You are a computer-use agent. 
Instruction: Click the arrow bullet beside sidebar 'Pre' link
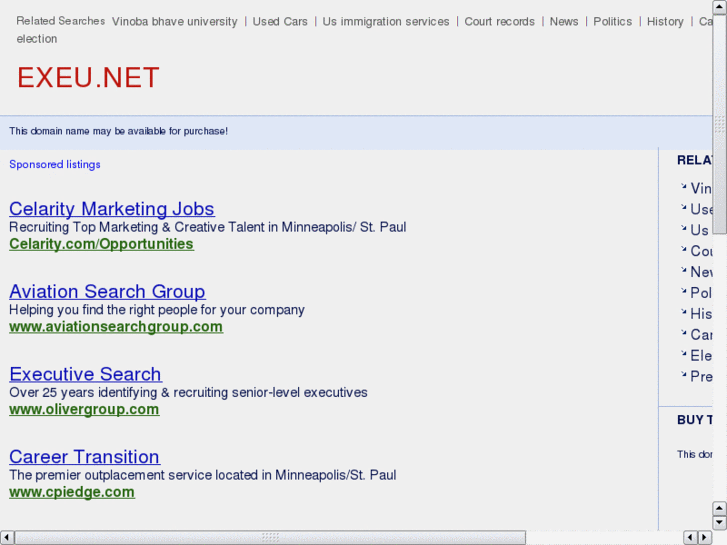click(x=684, y=375)
